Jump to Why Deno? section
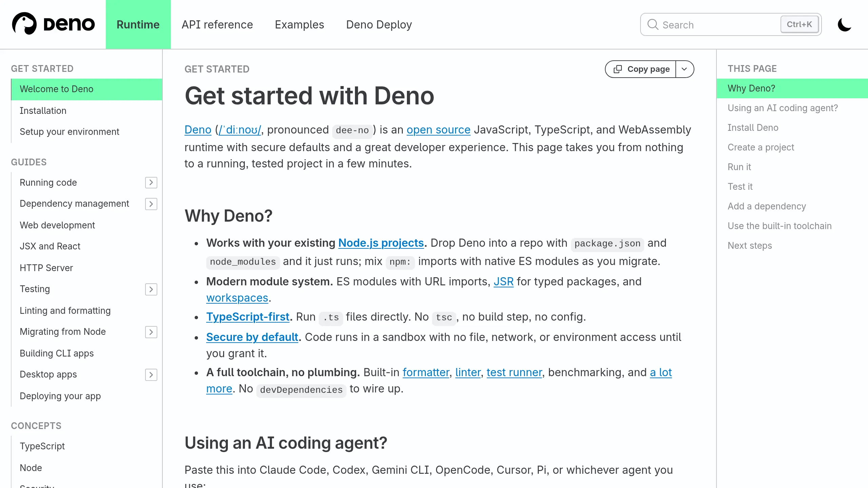 792,88
